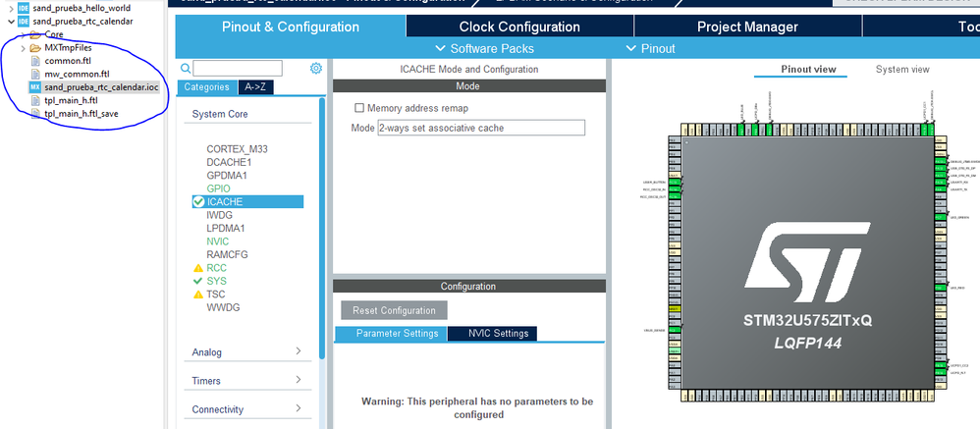
Task: Select SYS peripheral
Action: [x=216, y=281]
